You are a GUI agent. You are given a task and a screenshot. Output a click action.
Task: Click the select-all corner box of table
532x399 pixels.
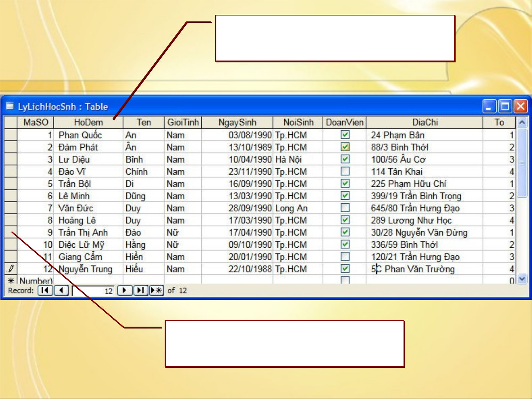[x=11, y=122]
